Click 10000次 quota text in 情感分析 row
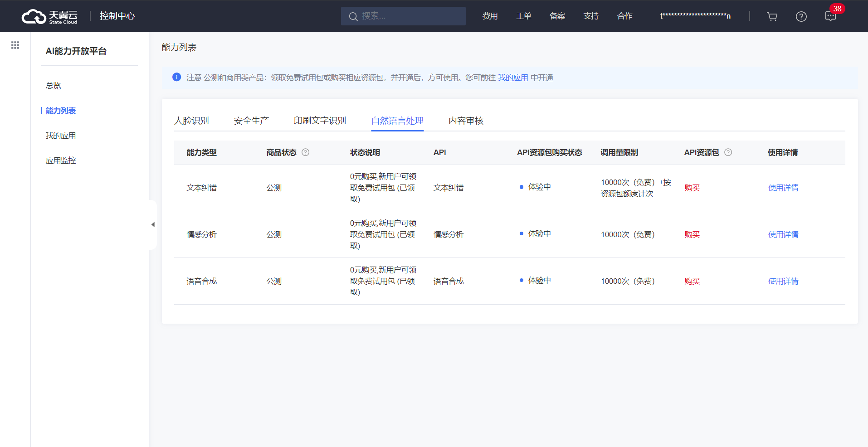868x447 pixels. click(x=628, y=234)
